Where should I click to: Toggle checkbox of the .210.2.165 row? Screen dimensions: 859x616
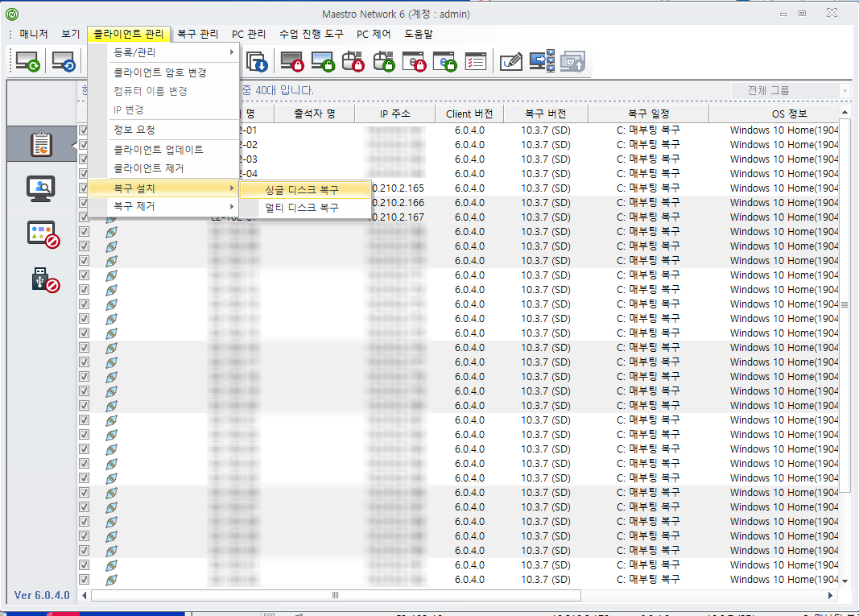click(84, 188)
